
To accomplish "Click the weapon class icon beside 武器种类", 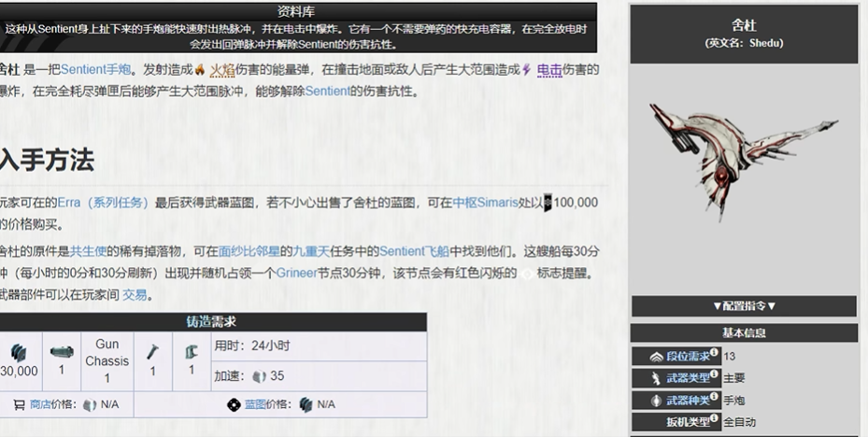I will click(657, 401).
